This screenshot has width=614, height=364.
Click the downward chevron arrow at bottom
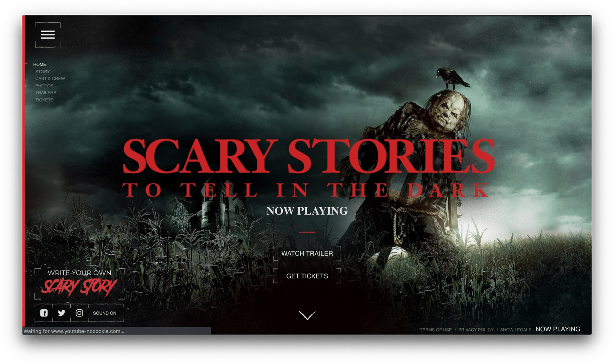click(307, 315)
